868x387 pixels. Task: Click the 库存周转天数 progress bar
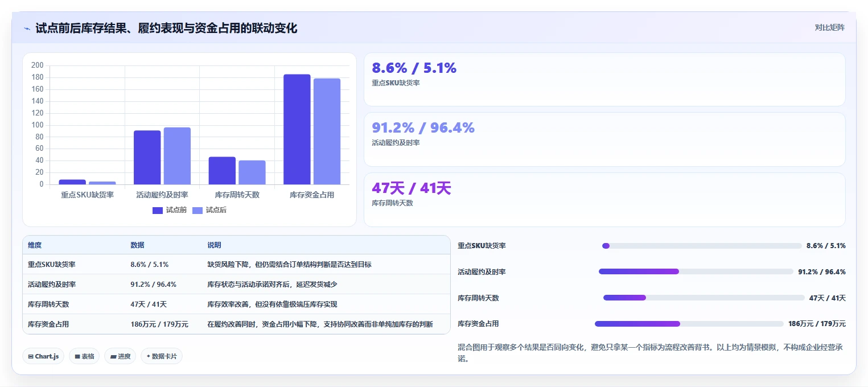coord(704,298)
